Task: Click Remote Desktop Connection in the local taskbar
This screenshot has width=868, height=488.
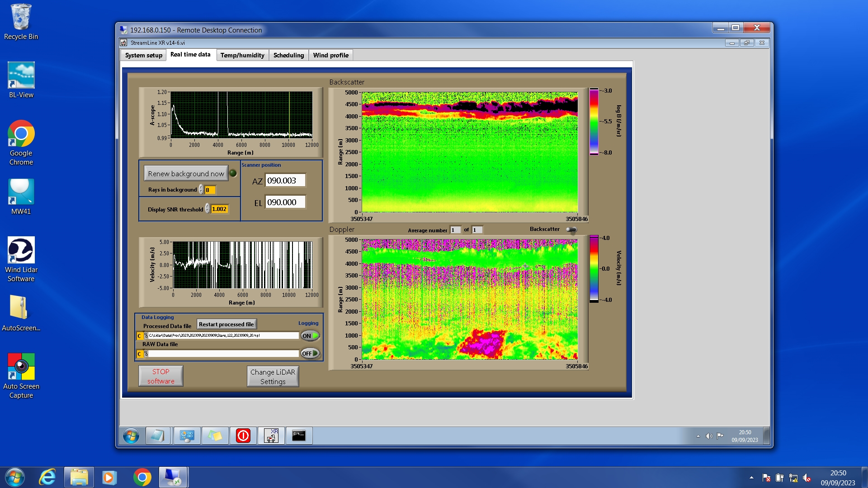Action: click(173, 477)
